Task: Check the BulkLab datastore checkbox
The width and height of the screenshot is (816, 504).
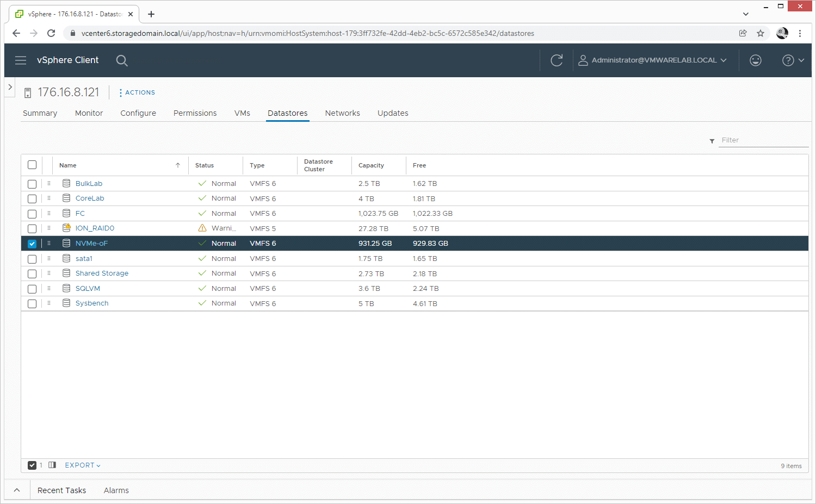Action: coord(32,184)
